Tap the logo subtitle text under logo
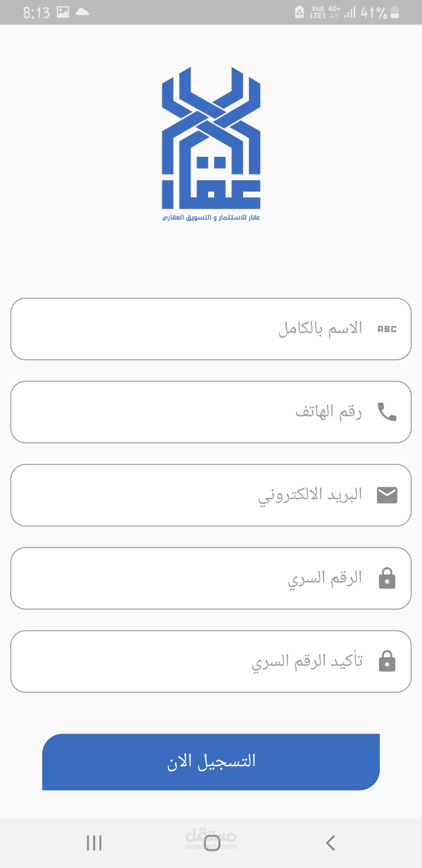Screen dimensions: 422x868 tap(211, 217)
